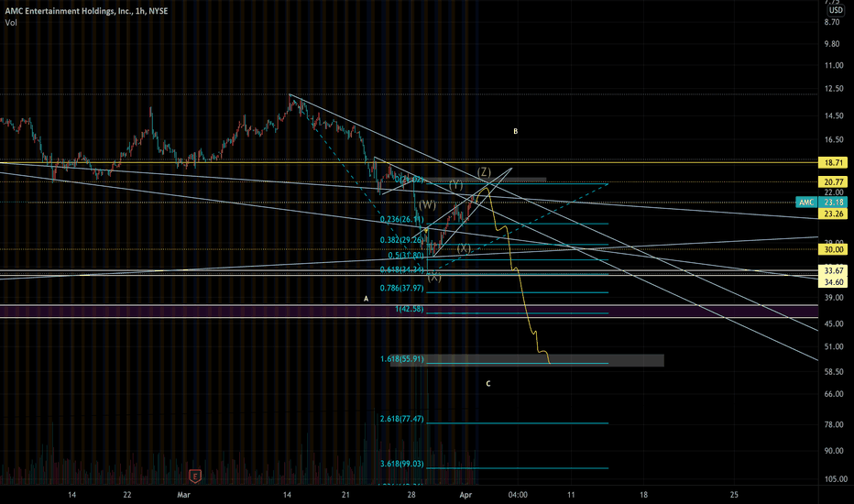
Task: Click the 11 date label on time axis
Action: [x=571, y=495]
